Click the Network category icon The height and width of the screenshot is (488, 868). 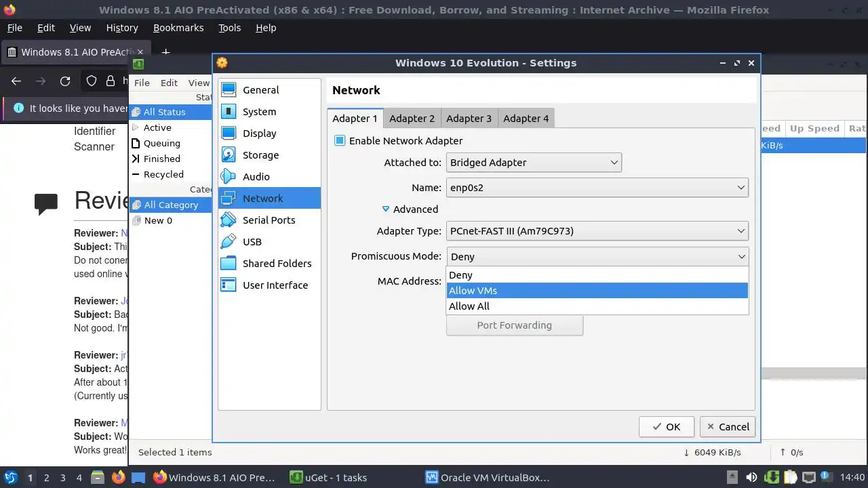(x=229, y=199)
